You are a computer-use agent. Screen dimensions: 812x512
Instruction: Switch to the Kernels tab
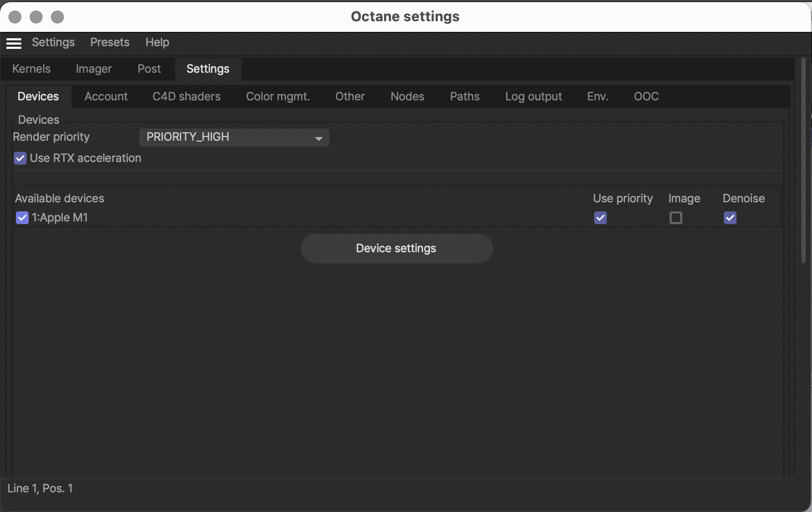point(31,69)
